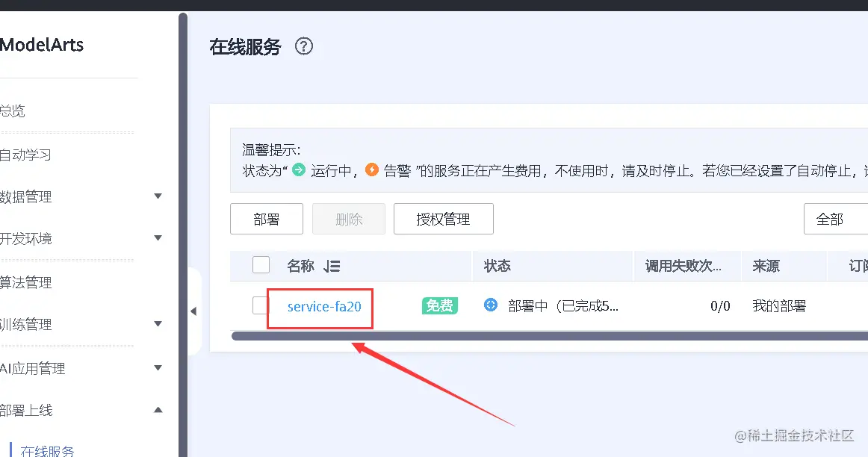Click the 状态 column header
This screenshot has width=868, height=457.
pyautogui.click(x=497, y=266)
